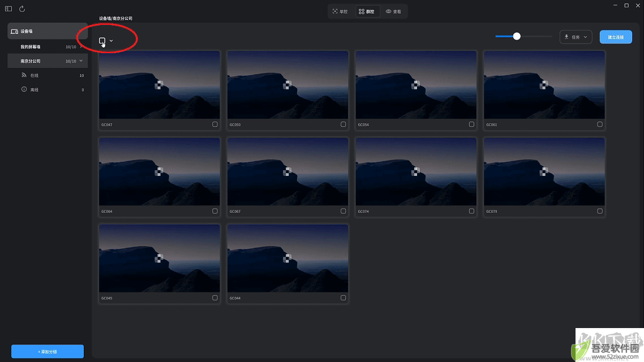Filter by 离线 offline devices
This screenshot has width=644, height=362.
(53, 89)
